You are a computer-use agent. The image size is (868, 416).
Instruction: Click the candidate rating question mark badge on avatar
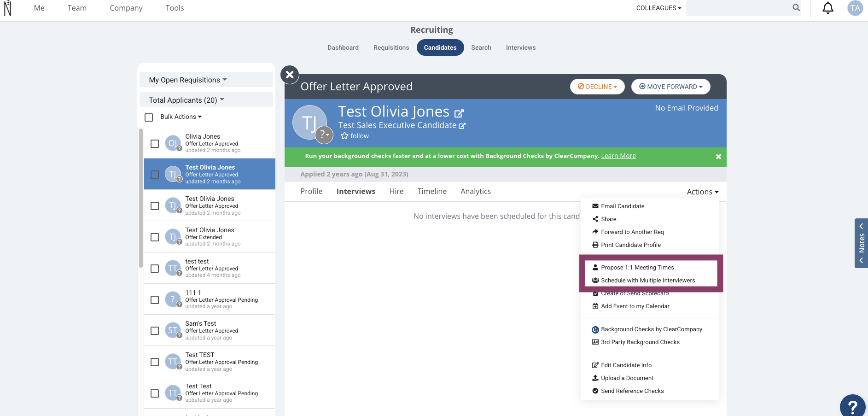(x=324, y=135)
